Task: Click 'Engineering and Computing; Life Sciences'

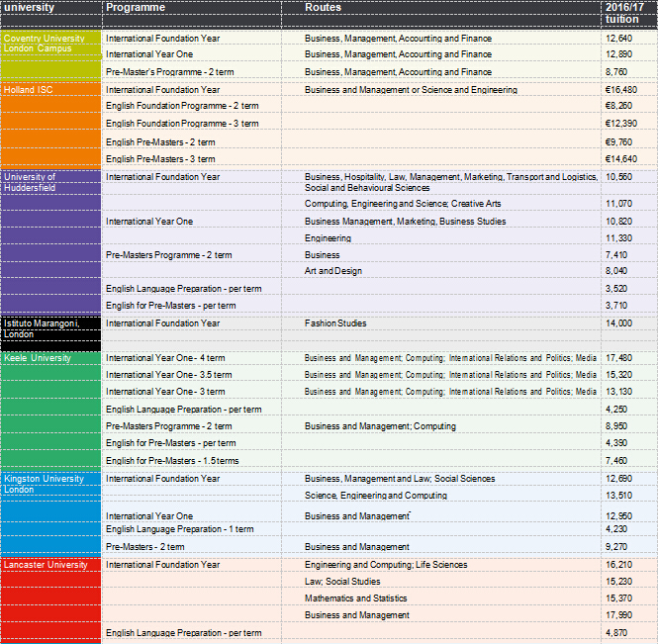Action: (x=386, y=565)
